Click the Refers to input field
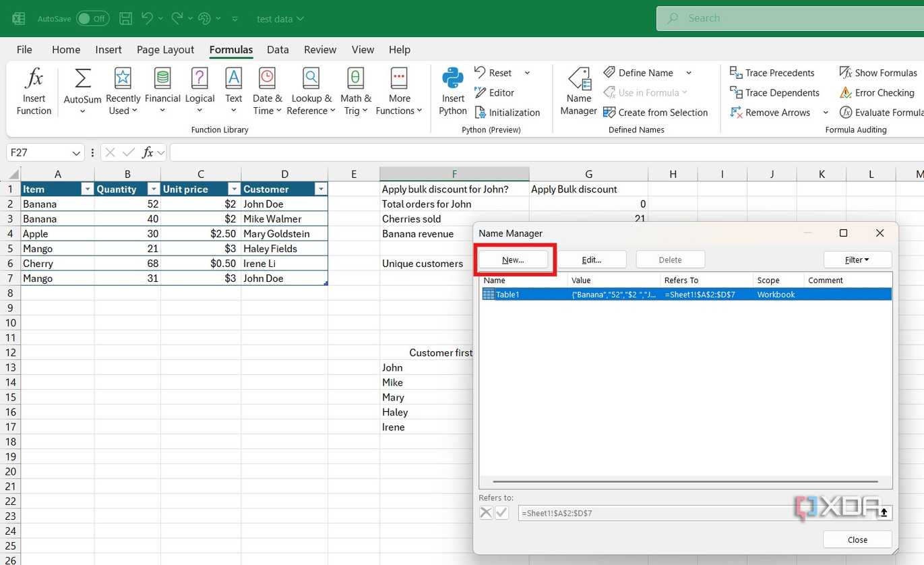 pos(698,513)
